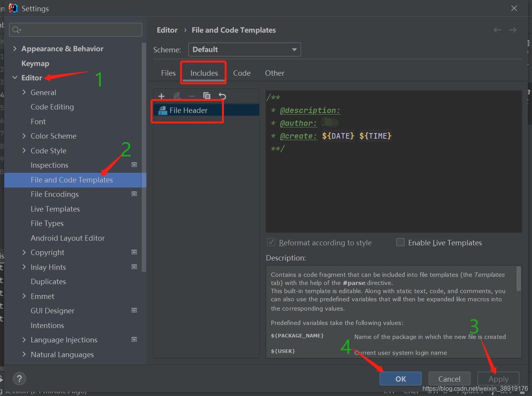Image resolution: width=532 pixels, height=396 pixels.
Task: Select the File Header template
Action: pos(206,110)
